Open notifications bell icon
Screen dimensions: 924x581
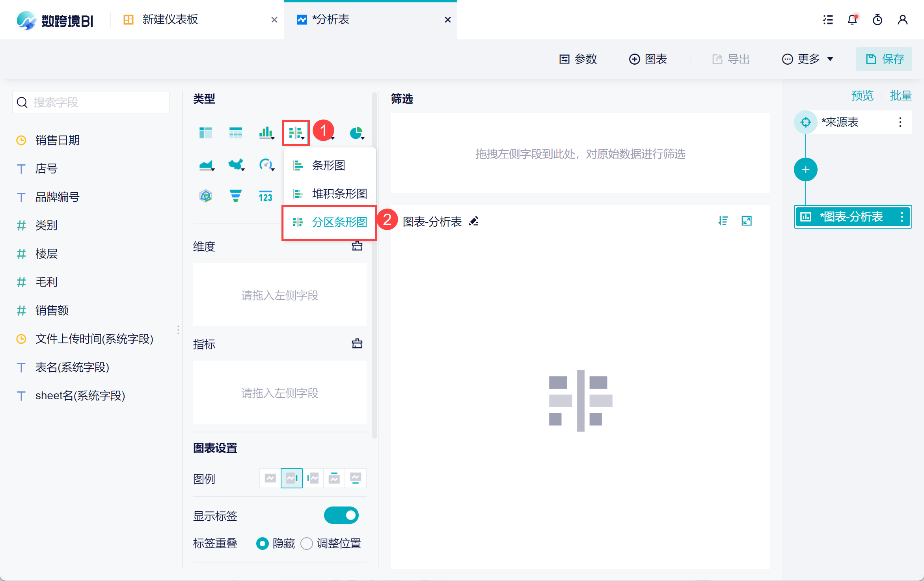852,20
